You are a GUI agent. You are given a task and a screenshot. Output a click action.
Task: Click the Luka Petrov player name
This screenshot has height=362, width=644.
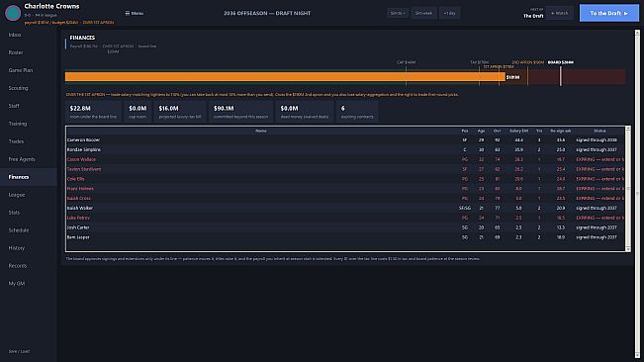point(78,218)
